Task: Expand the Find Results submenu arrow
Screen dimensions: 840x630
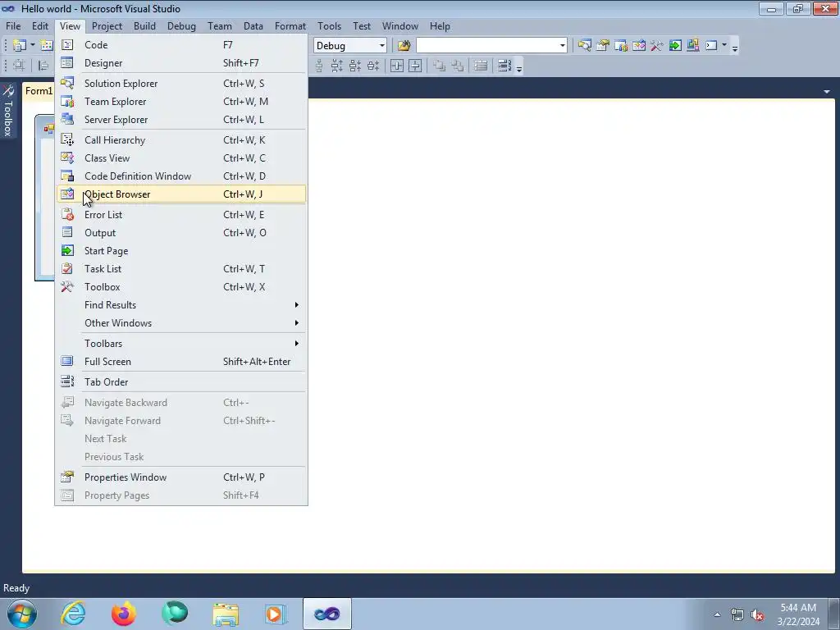Action: pos(296,305)
